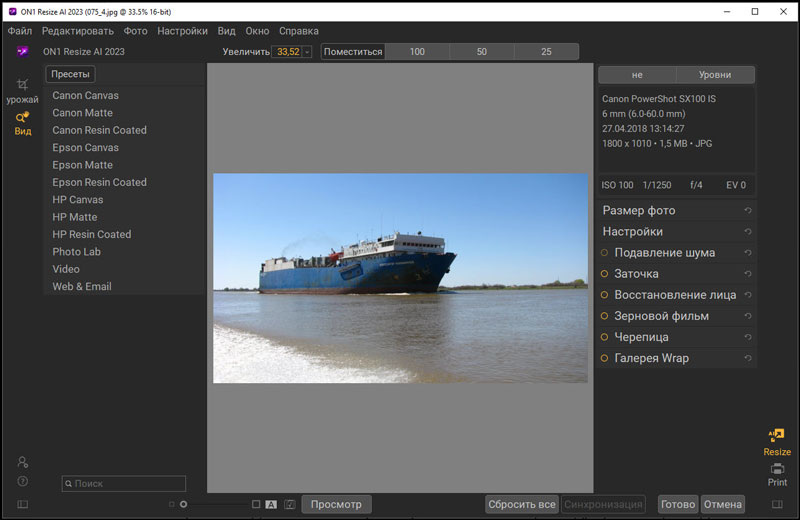Toggle the right panel visibility icon
Image resolution: width=800 pixels, height=520 pixels.
click(777, 504)
